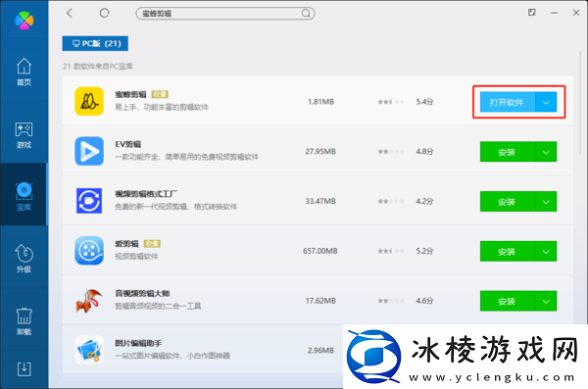
Task: Open the 音视频剪辑大师 title link
Action: (x=142, y=293)
